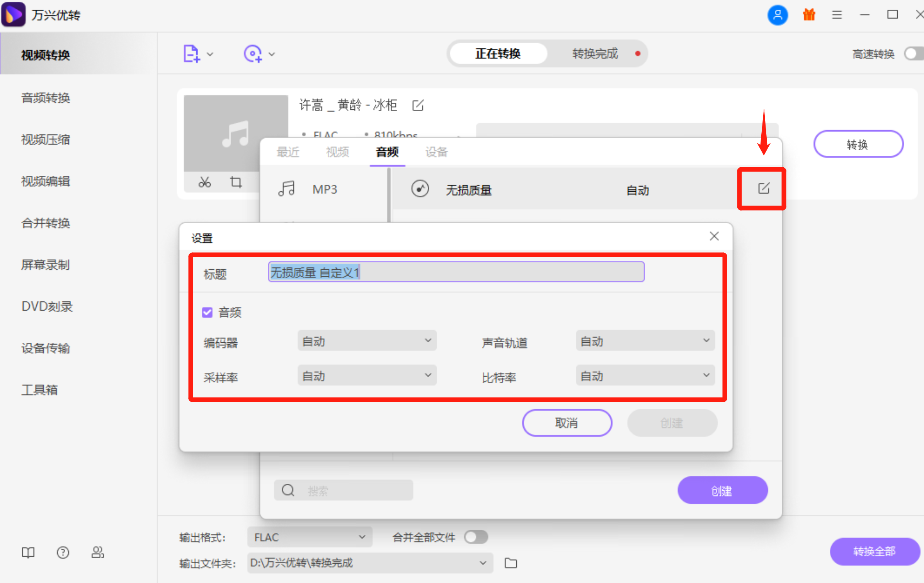Open the 比特率 bitrate dropdown
924x583 pixels.
(644, 375)
